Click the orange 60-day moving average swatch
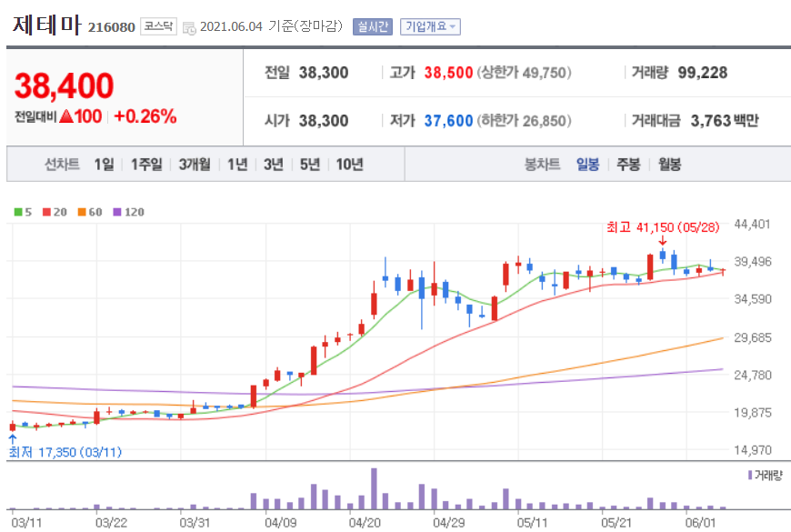This screenshot has height=532, width=791. pos(82,212)
